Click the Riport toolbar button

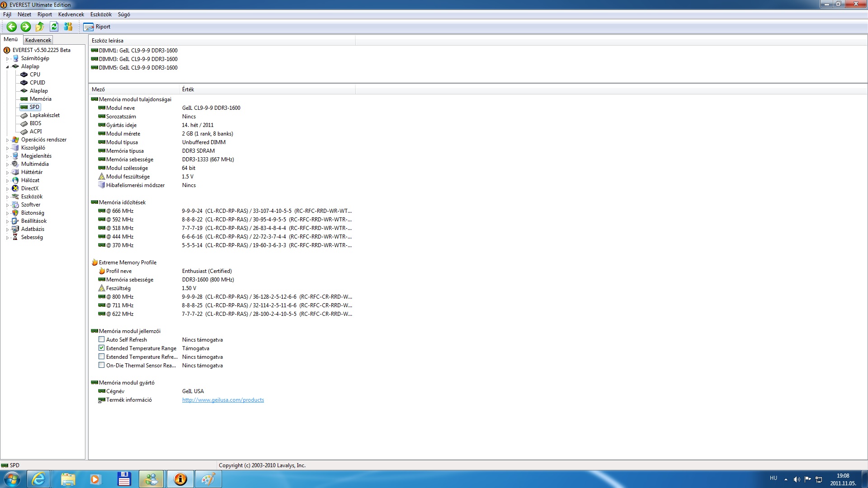point(97,27)
